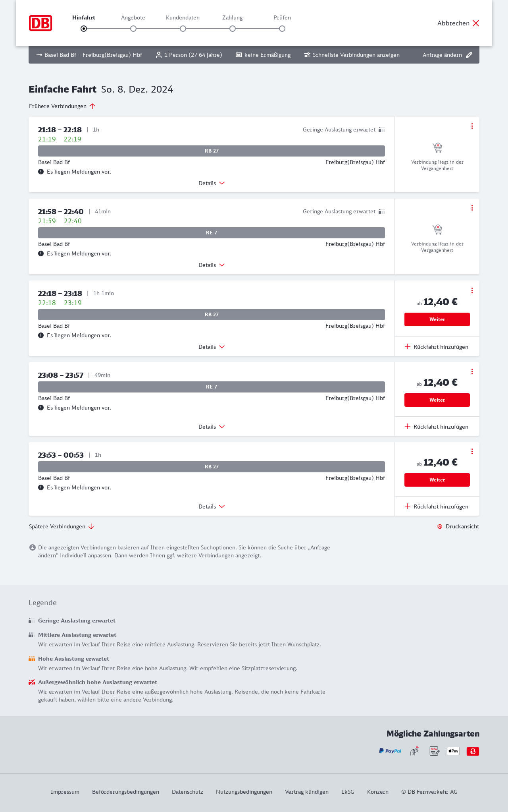508x812 pixels.
Task: Click the Apple Pay payment icon
Action: tap(453, 751)
